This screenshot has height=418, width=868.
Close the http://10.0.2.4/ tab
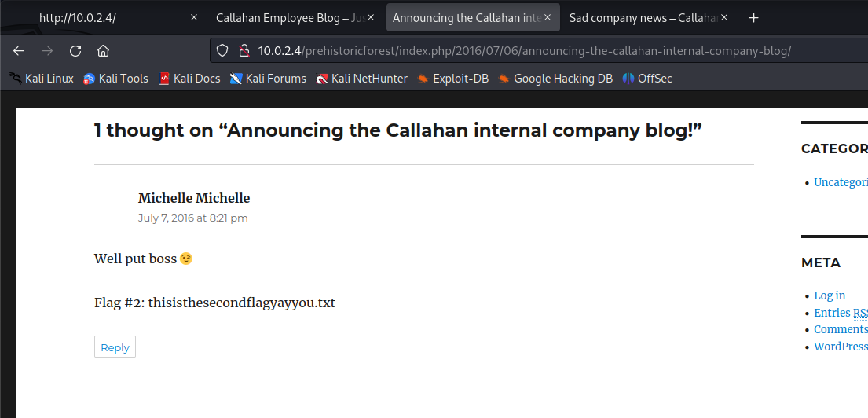pyautogui.click(x=194, y=18)
